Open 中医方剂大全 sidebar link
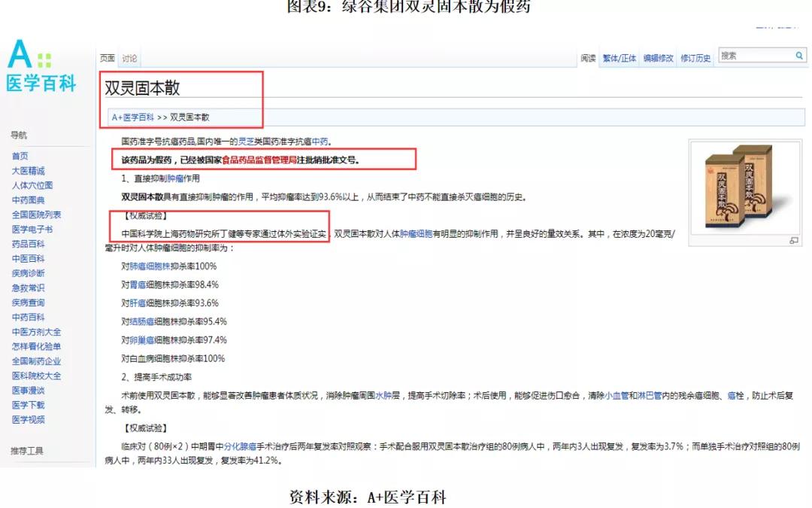 tap(36, 332)
